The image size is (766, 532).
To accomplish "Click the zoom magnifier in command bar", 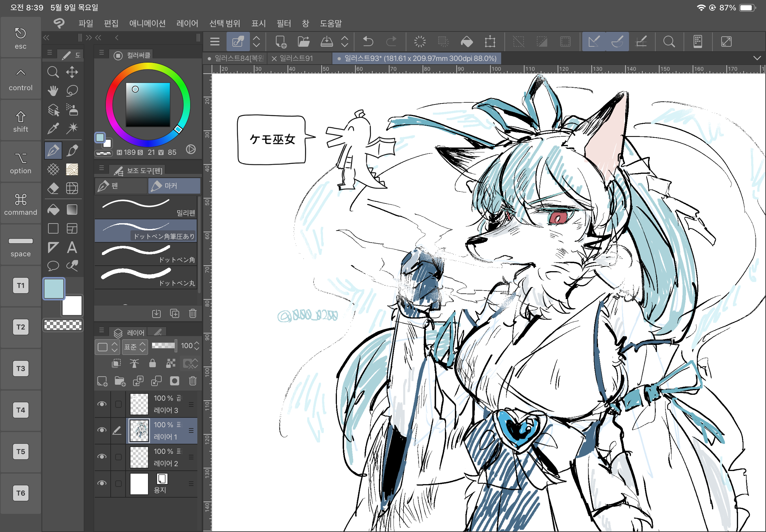I will (x=669, y=42).
